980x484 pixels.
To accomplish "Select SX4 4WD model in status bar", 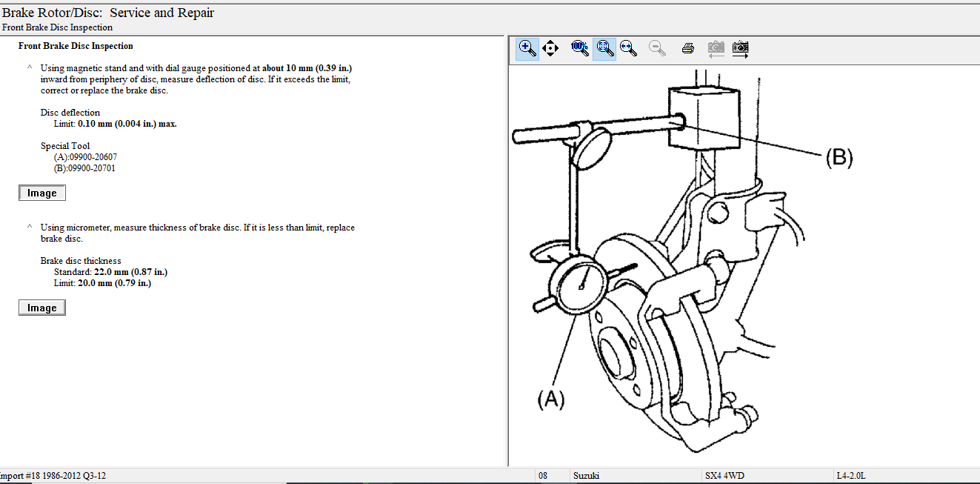I will tap(724, 475).
